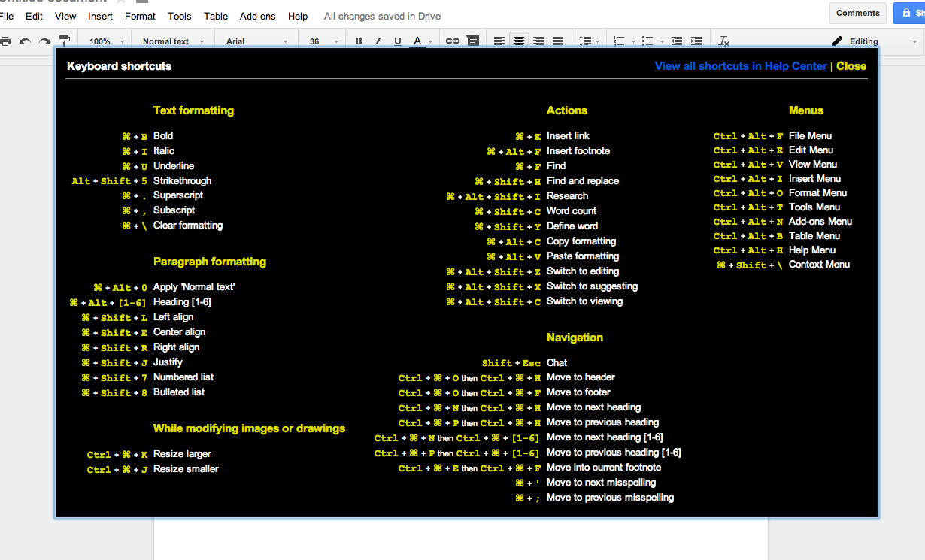
Task: Close the Keyboard shortcuts overlay
Action: click(x=851, y=66)
